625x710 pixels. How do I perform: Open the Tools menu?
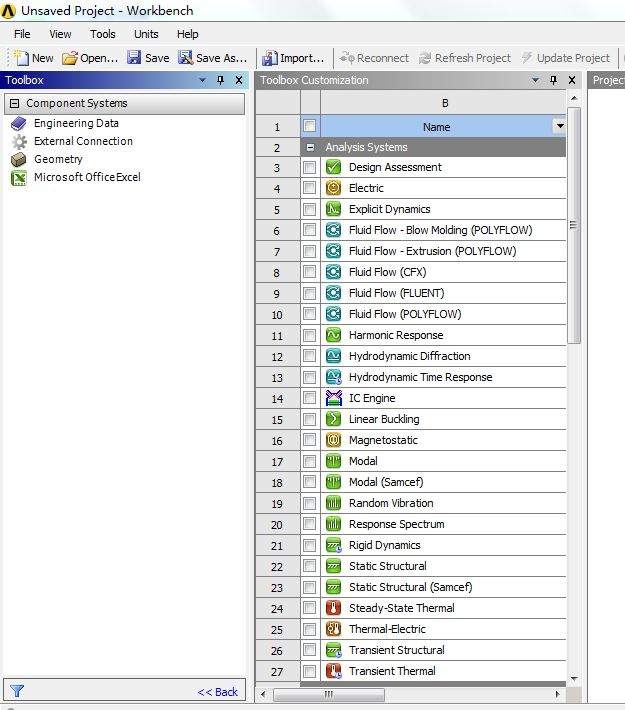pos(103,34)
